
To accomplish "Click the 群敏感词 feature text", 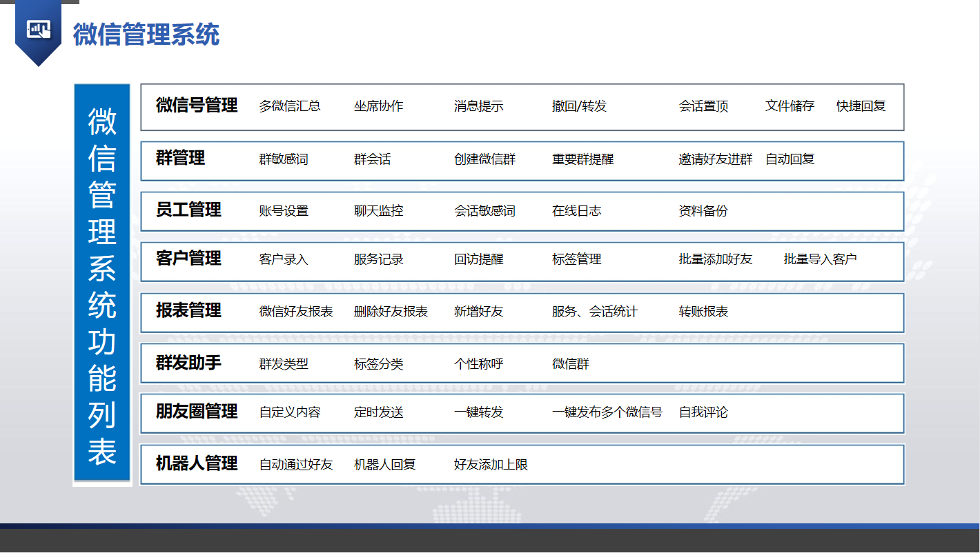I will (284, 159).
